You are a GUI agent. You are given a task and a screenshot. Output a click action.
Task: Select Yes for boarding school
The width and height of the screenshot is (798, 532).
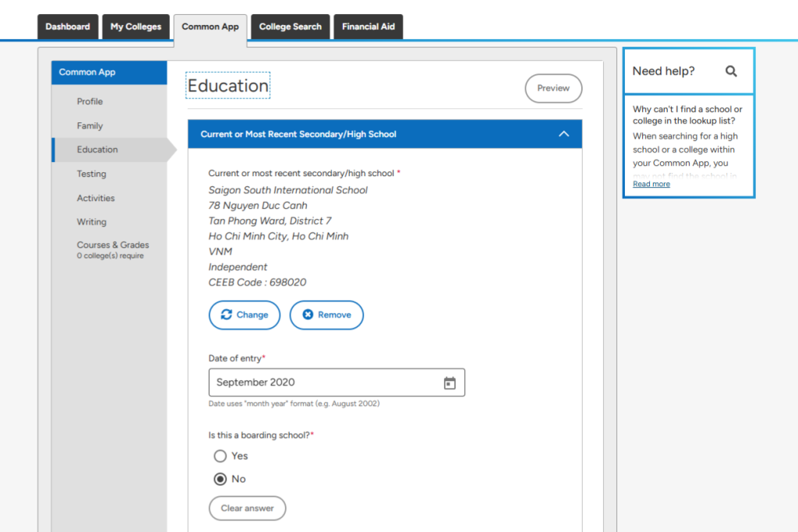click(221, 456)
